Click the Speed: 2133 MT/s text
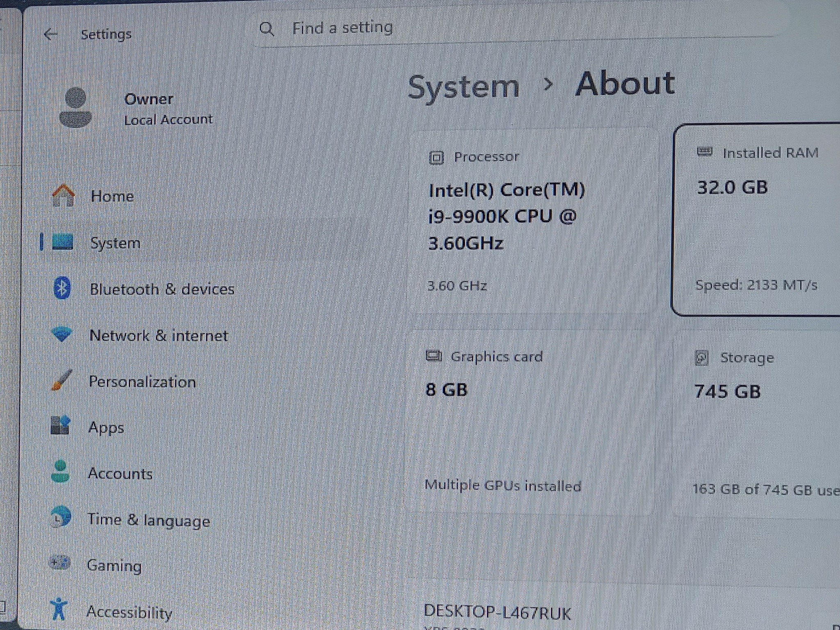This screenshot has height=630, width=840. pos(756,285)
